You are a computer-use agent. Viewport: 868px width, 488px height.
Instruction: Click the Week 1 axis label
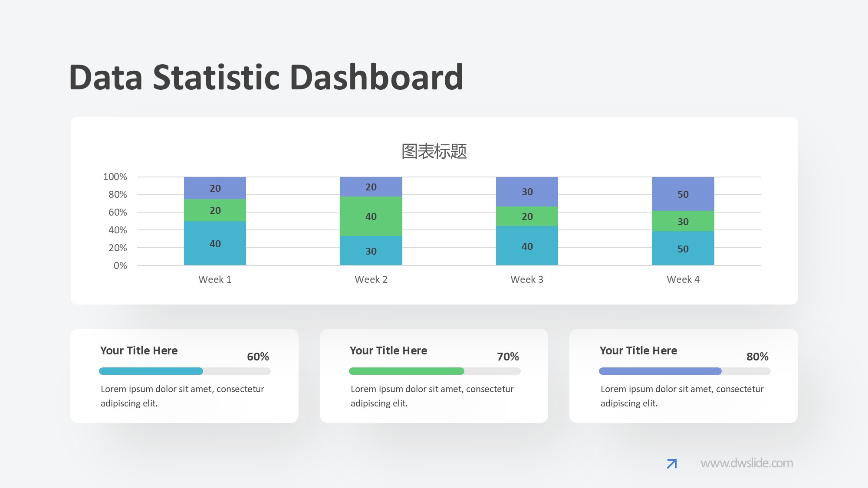[215, 279]
